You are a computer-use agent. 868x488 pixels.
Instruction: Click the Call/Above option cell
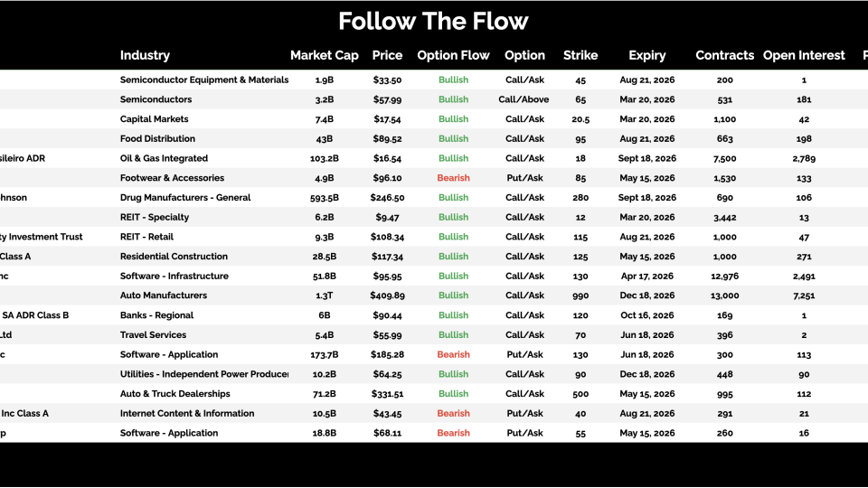(x=524, y=99)
